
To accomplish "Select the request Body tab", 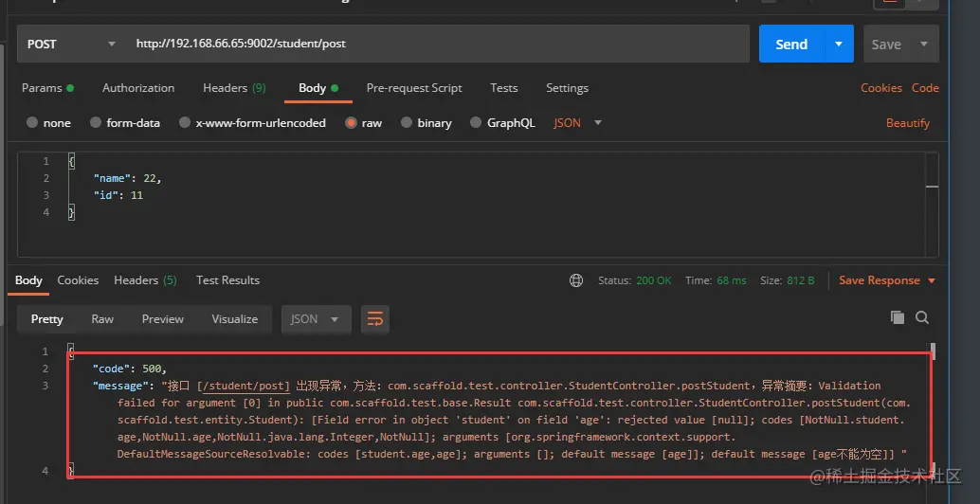I will [318, 88].
